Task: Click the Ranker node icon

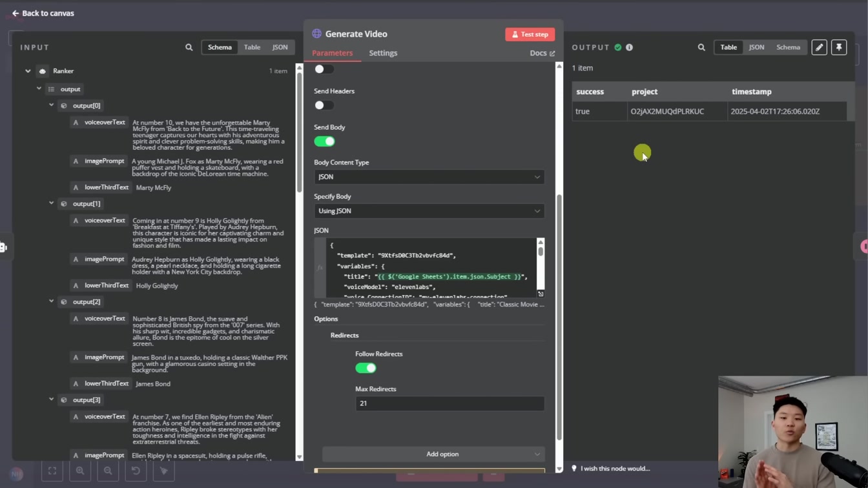Action: (x=43, y=71)
